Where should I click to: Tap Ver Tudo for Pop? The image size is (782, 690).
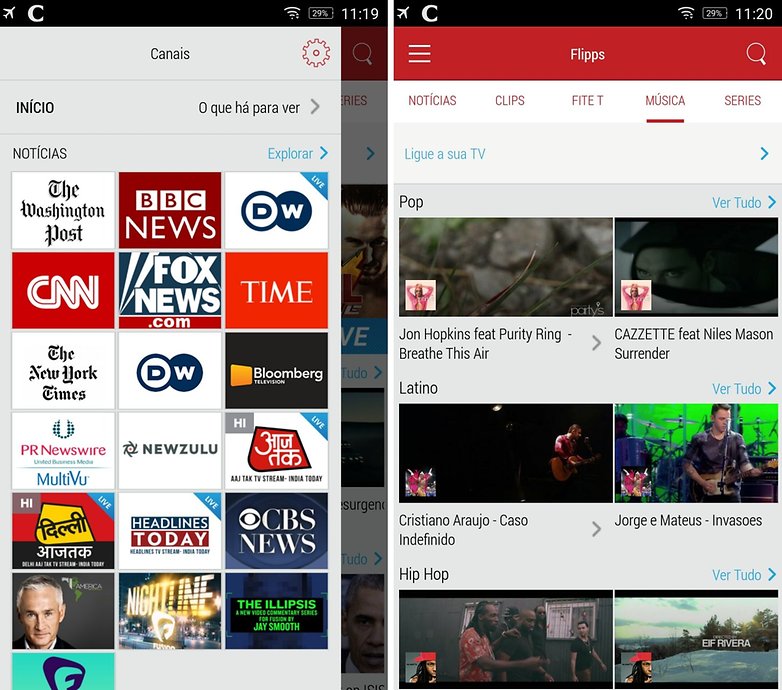[744, 202]
